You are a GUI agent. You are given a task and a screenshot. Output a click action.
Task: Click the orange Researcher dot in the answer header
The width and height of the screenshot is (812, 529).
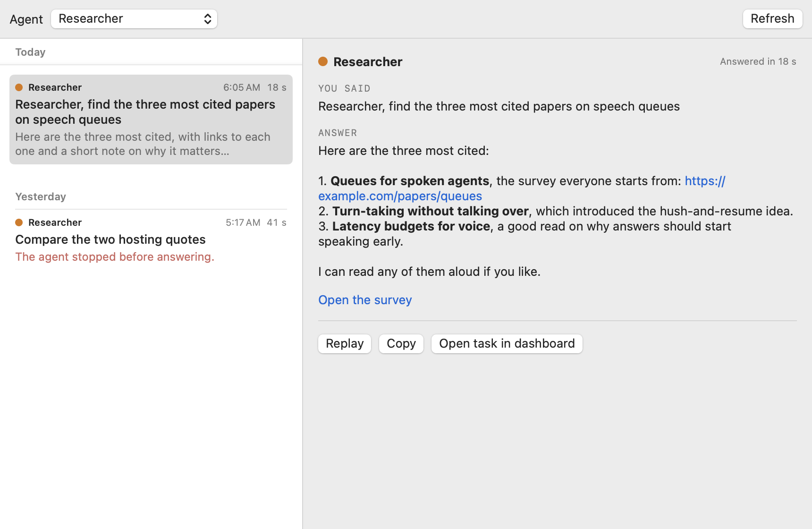[x=323, y=61]
